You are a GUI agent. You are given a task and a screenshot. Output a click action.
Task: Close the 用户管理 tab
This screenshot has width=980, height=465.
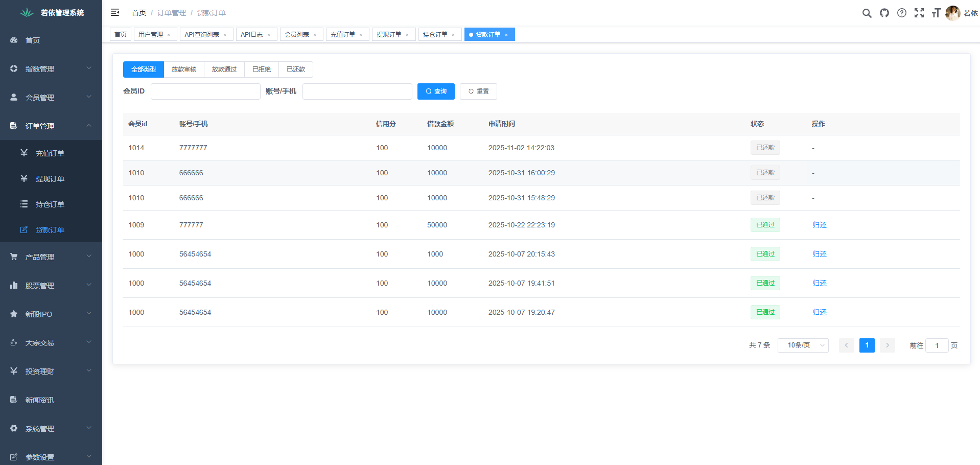tap(169, 35)
